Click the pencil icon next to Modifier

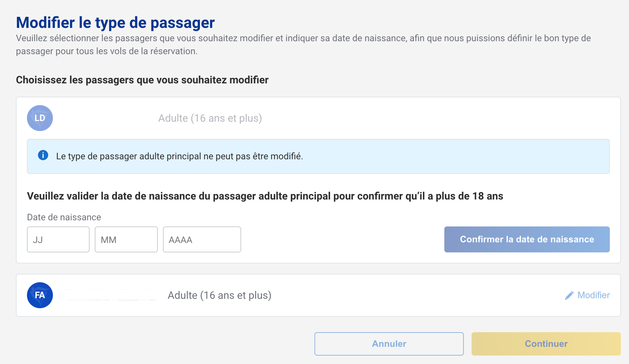tap(569, 296)
